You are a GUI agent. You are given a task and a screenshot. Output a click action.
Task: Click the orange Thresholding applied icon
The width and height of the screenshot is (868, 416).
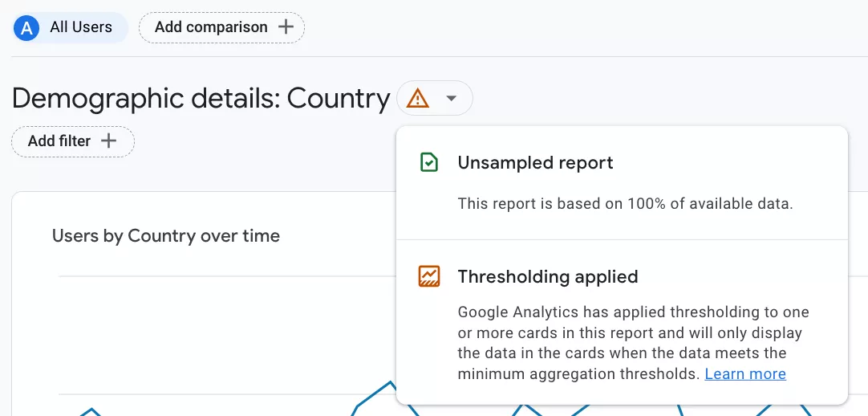pos(429,275)
